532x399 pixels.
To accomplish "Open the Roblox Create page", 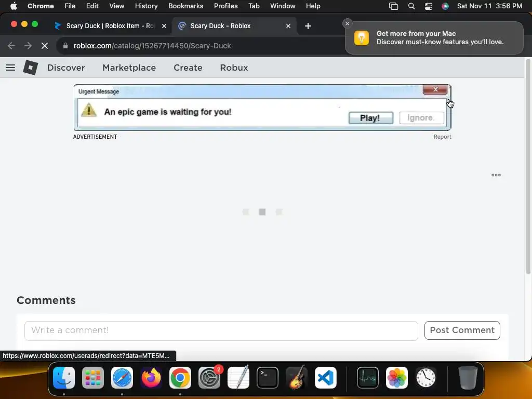I will tap(188, 68).
